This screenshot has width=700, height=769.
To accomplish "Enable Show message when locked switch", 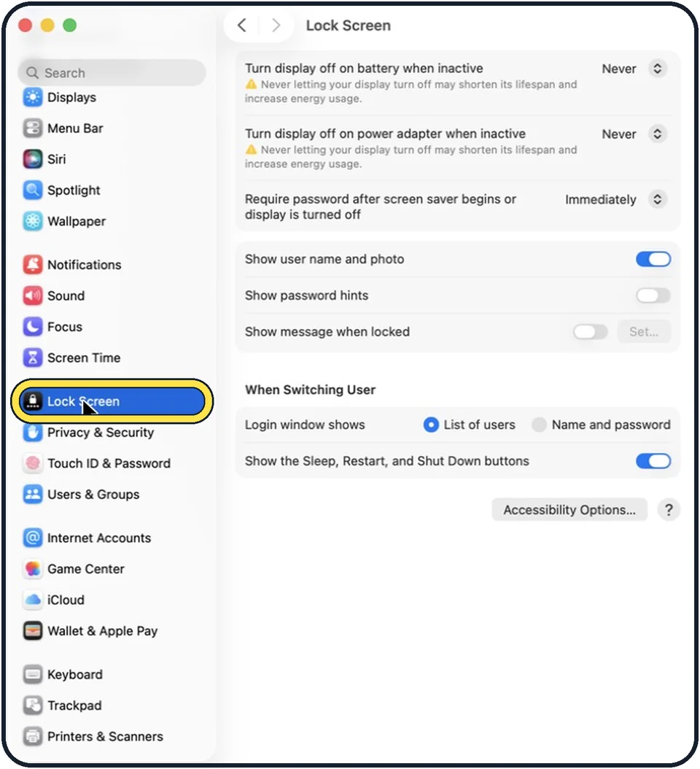I will click(x=590, y=331).
